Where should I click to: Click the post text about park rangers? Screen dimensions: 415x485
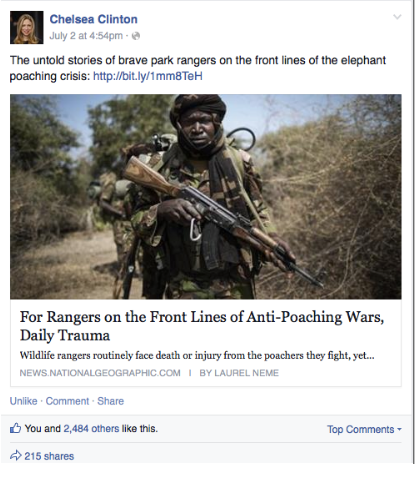pyautogui.click(x=198, y=68)
